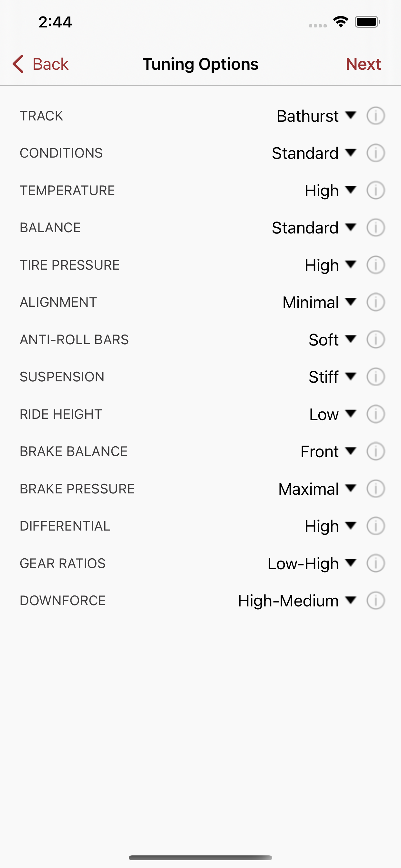Open the Bathurst track dropdown
This screenshot has width=401, height=868.
[316, 116]
